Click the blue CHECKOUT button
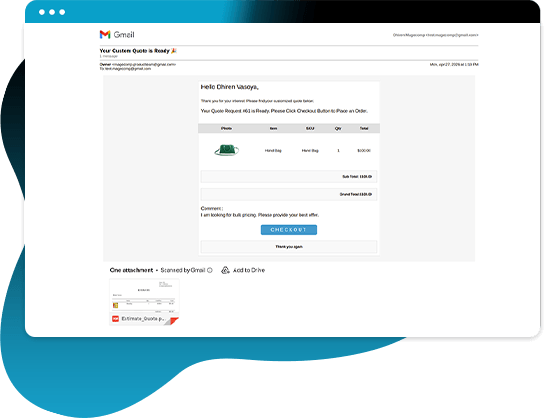Screen dimensions: 546x418 point(289,230)
